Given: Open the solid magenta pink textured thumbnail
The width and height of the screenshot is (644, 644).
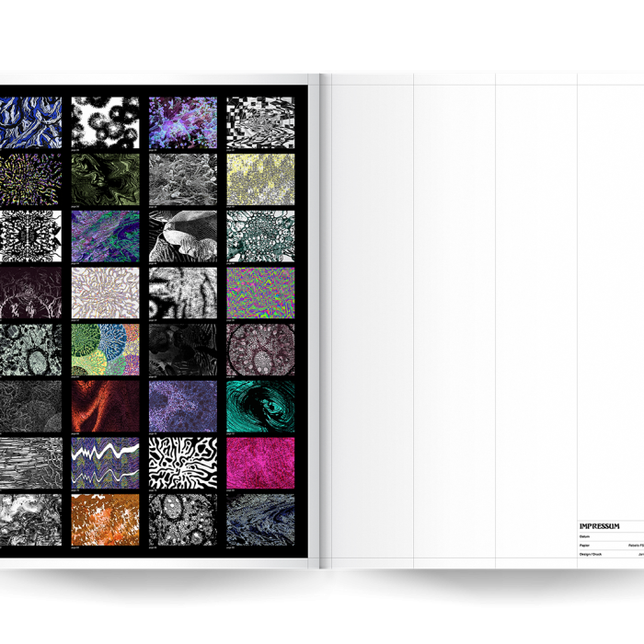Looking at the screenshot, I should [260, 463].
